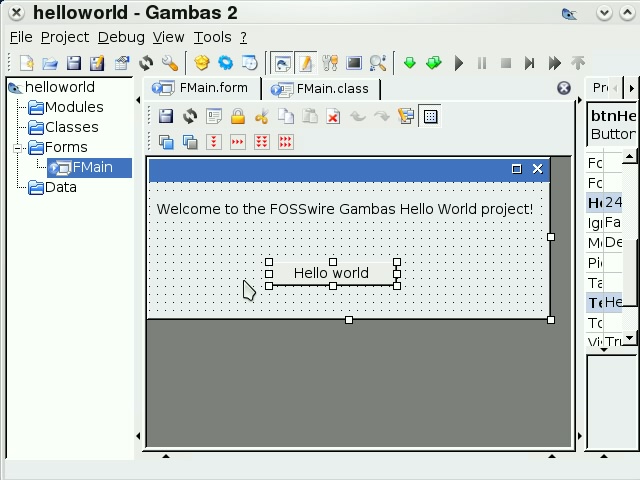The height and width of the screenshot is (480, 640).
Task: Show the toolbox tools icon
Action: [x=330, y=63]
